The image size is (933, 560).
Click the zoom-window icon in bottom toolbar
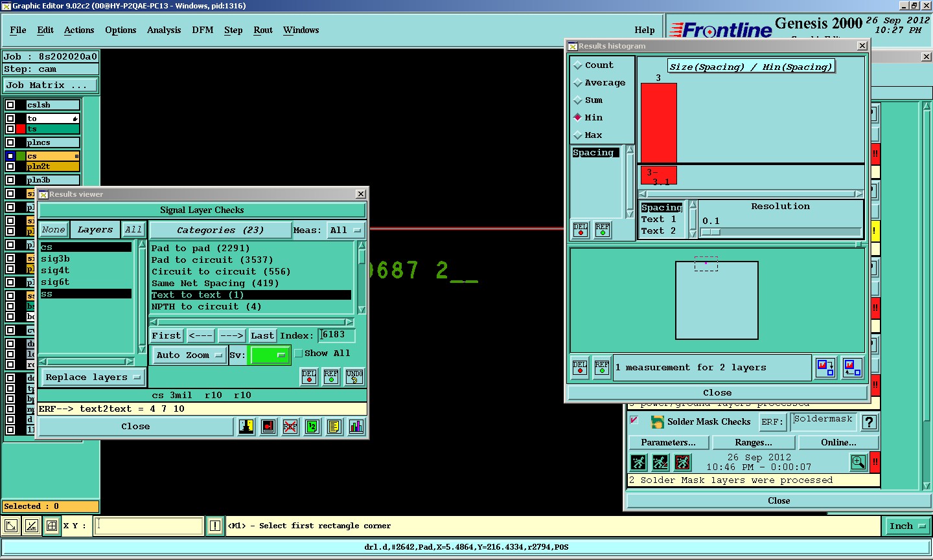click(11, 526)
